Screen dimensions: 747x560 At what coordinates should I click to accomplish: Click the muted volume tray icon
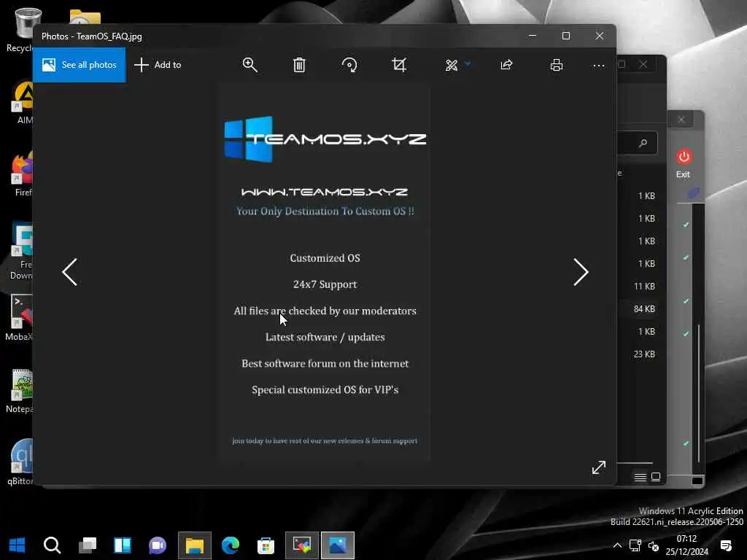tap(654, 545)
